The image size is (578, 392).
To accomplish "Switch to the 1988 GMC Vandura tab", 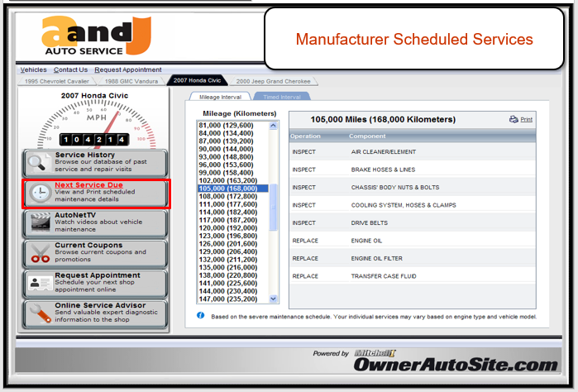I will 131,81.
